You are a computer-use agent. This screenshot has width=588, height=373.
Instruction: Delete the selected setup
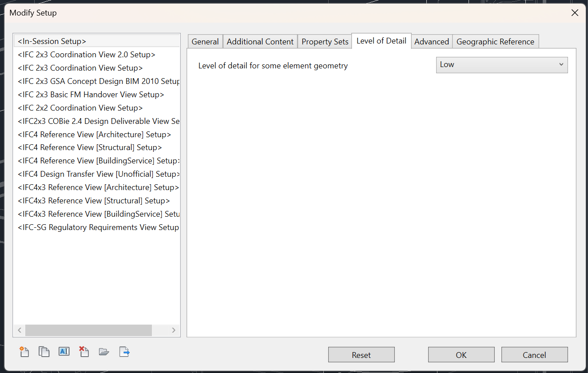click(x=84, y=352)
